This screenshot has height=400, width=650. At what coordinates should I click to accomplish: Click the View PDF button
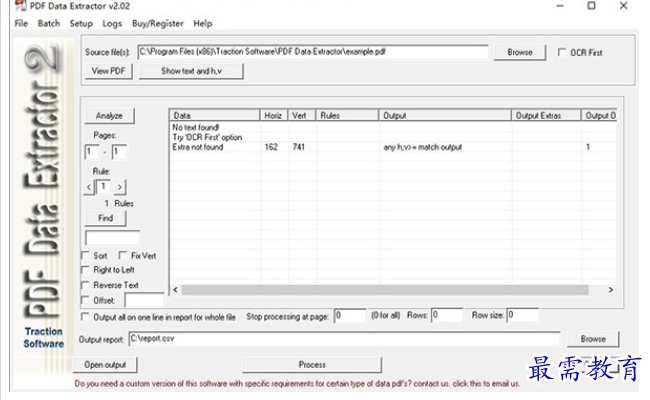click(x=109, y=71)
